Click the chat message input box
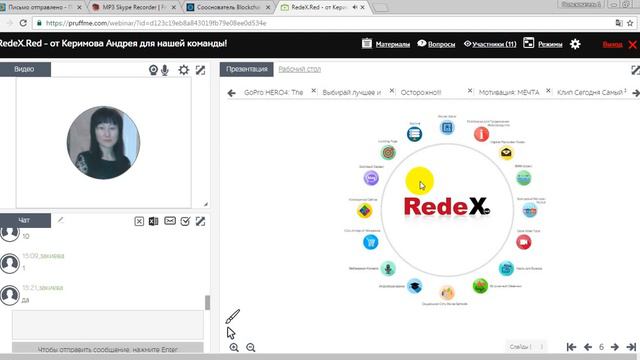 point(108,325)
